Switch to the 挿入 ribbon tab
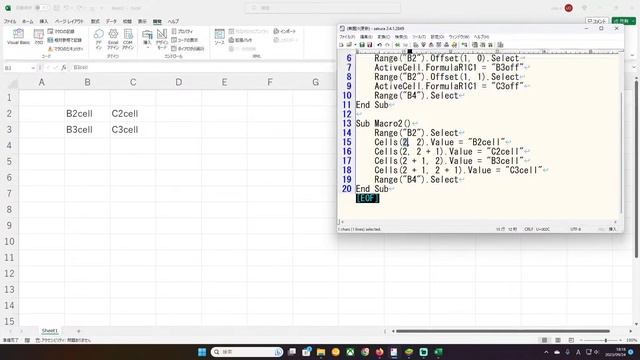The height and width of the screenshot is (360, 640). (x=44, y=21)
